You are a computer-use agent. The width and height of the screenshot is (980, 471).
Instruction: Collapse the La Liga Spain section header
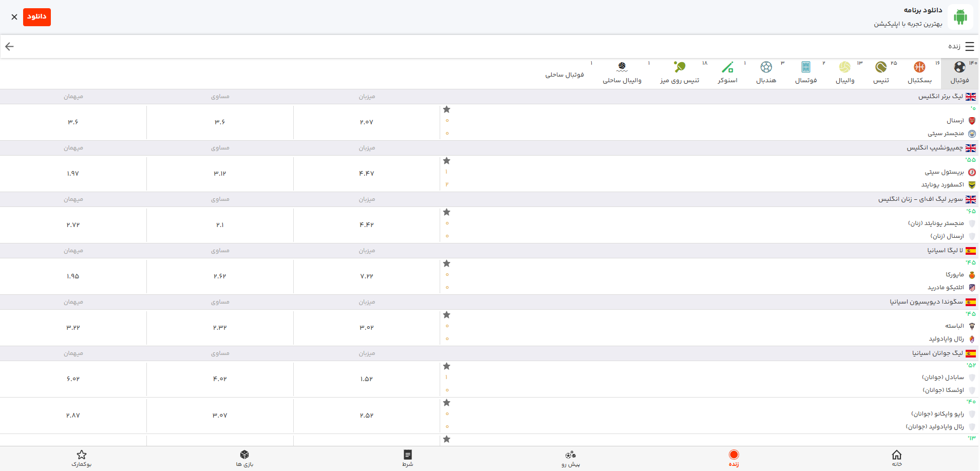click(944, 251)
